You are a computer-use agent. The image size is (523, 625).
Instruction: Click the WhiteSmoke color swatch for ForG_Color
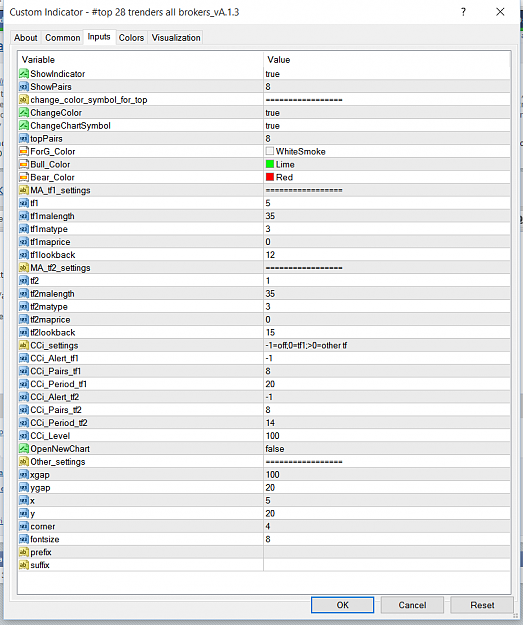(270, 151)
